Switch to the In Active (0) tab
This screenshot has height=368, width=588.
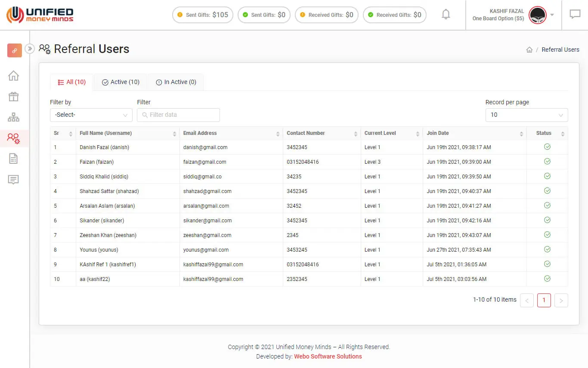click(x=176, y=82)
